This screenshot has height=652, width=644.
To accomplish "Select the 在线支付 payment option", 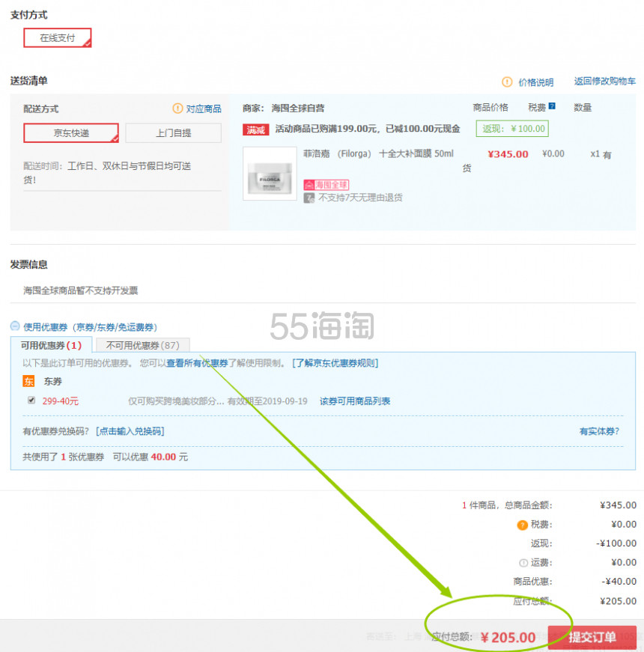I will [58, 38].
